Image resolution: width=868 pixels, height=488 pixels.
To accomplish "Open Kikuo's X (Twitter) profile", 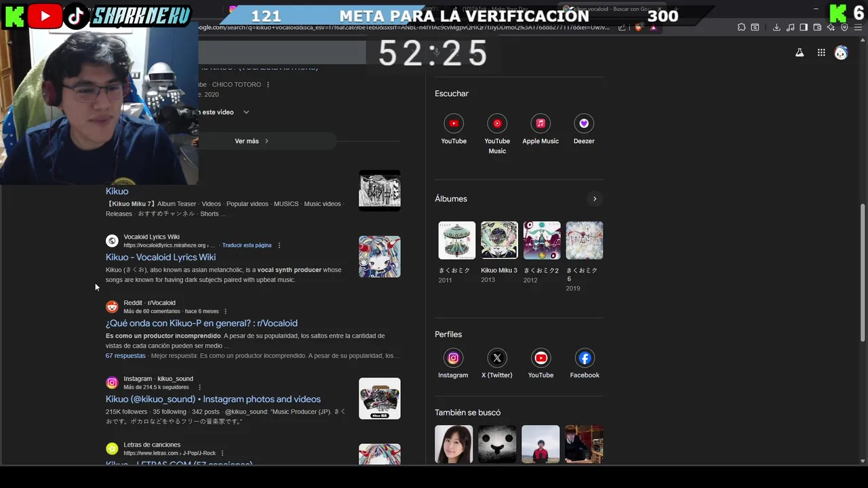I will tap(497, 358).
